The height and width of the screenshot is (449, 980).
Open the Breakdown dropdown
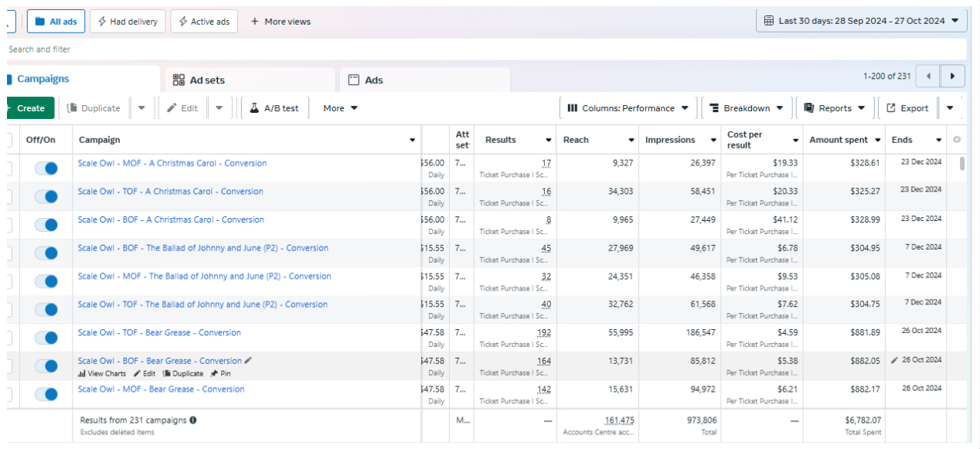747,108
